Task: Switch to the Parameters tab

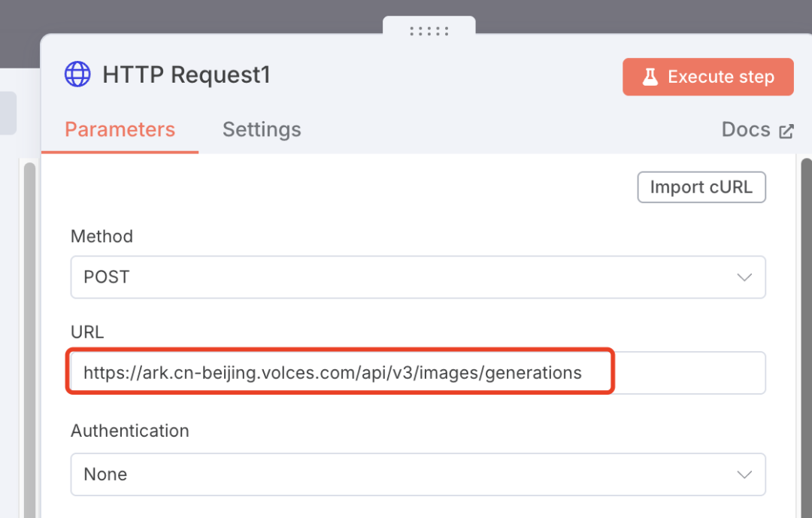Action: pos(120,129)
